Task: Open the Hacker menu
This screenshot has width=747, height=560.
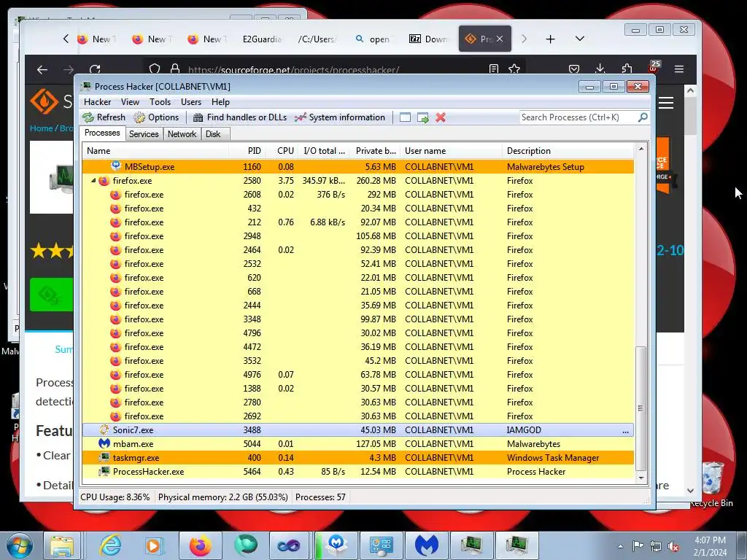Action: tap(97, 102)
